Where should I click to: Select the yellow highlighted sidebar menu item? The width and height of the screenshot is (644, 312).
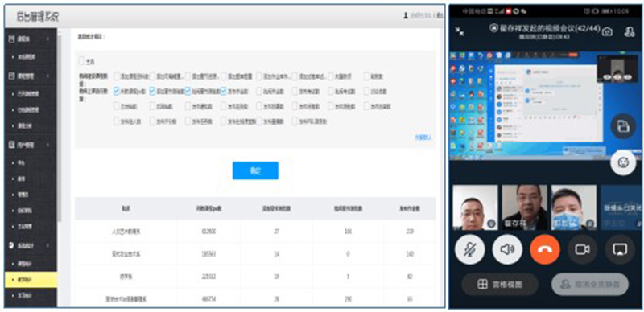[x=31, y=280]
